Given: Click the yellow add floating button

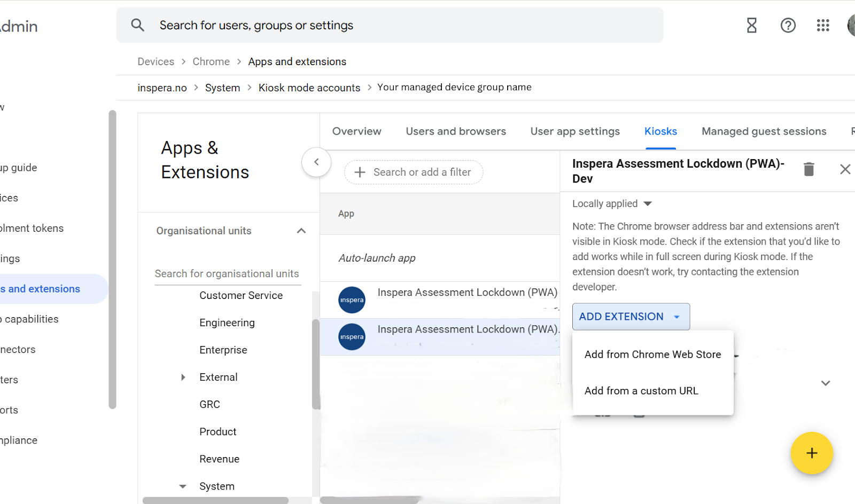Looking at the screenshot, I should (812, 453).
